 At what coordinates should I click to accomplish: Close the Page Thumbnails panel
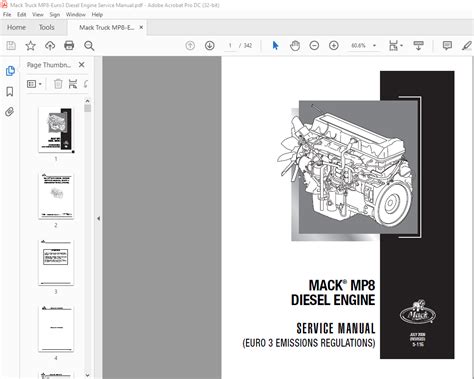click(82, 65)
